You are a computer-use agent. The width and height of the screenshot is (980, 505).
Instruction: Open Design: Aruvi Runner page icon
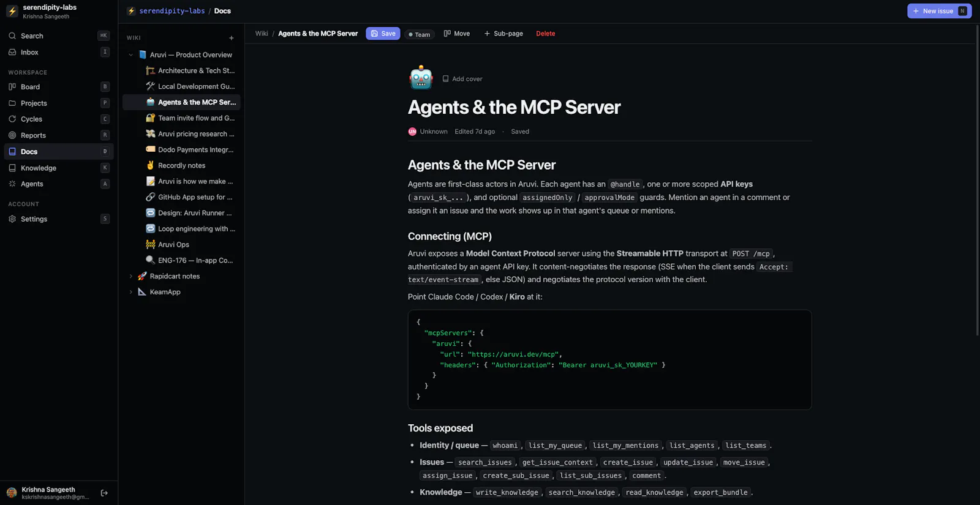click(x=150, y=213)
